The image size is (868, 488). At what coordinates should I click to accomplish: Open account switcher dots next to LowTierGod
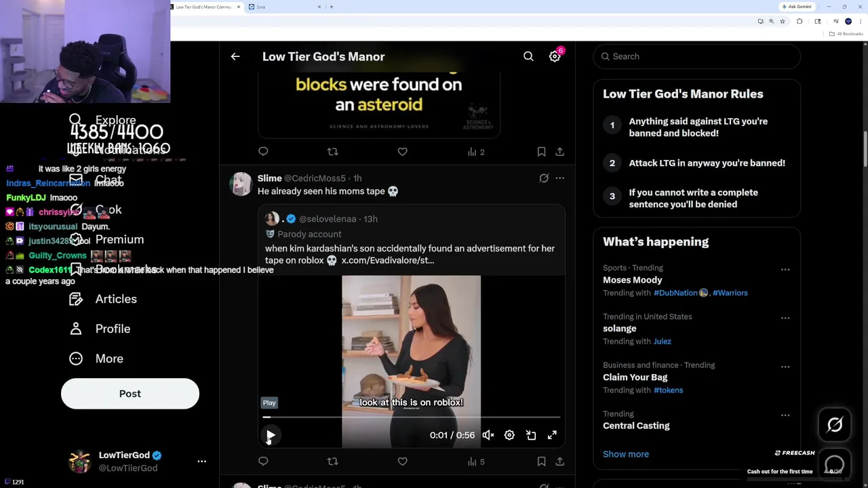click(201, 462)
